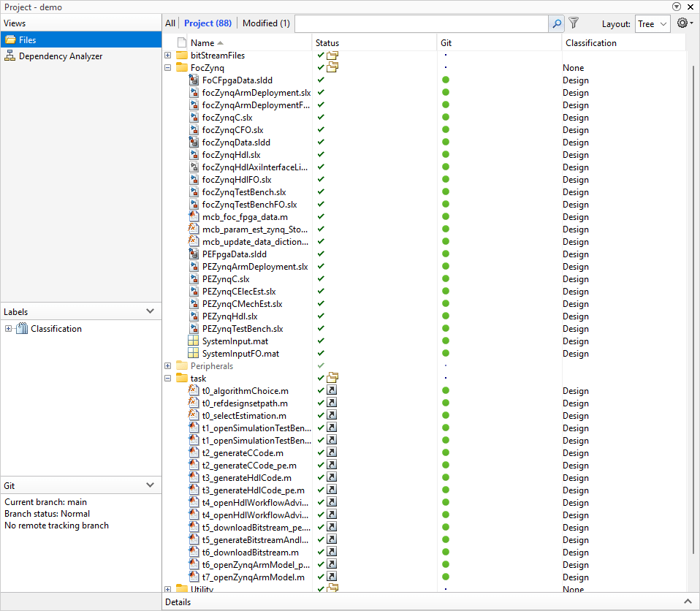Image resolution: width=700 pixels, height=611 pixels.
Task: Select focZynqArmDeployment.slx in the tree
Action: [x=256, y=92]
